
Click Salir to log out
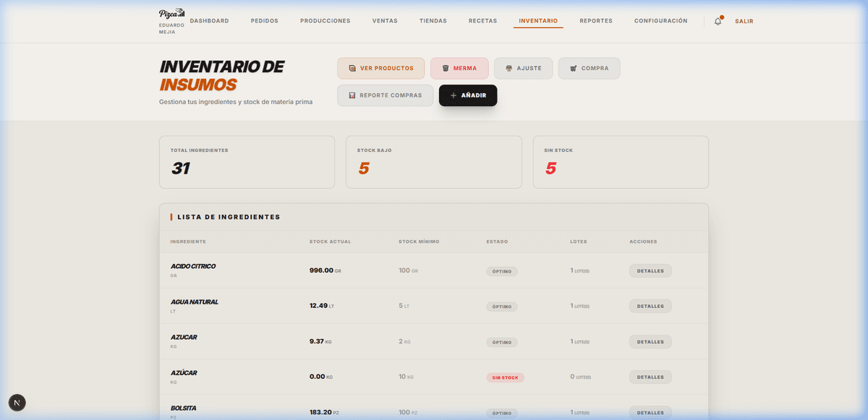pyautogui.click(x=744, y=21)
